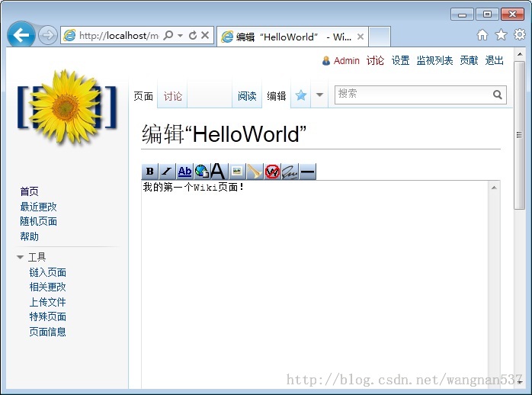Insert signature with timestamp icon

coord(290,172)
